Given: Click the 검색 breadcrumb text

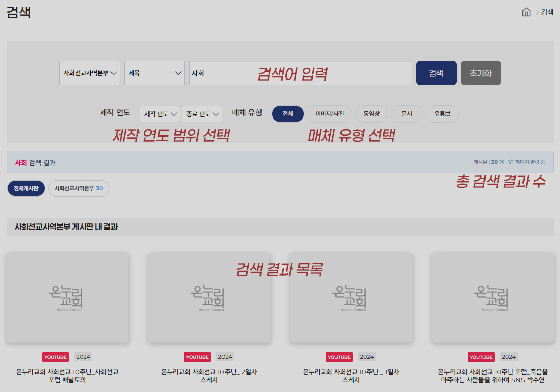Looking at the screenshot, I should coord(547,12).
